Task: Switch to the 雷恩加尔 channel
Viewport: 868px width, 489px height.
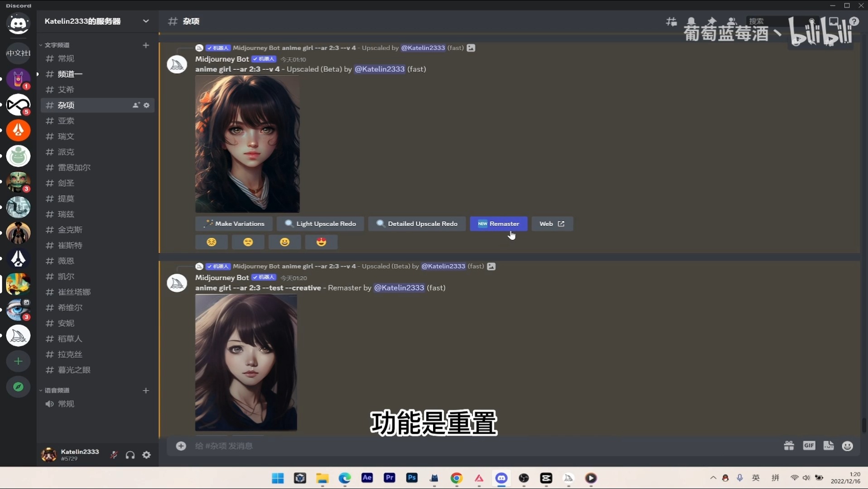Action: [74, 168]
